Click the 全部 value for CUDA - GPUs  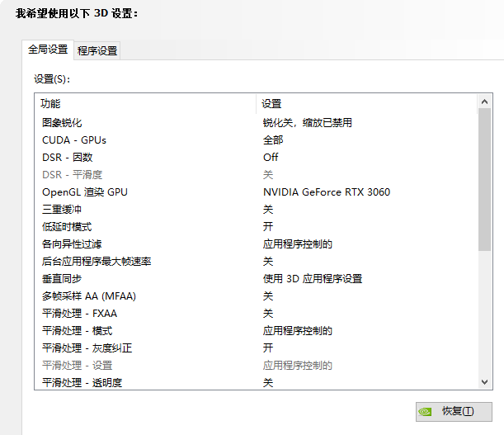point(273,140)
